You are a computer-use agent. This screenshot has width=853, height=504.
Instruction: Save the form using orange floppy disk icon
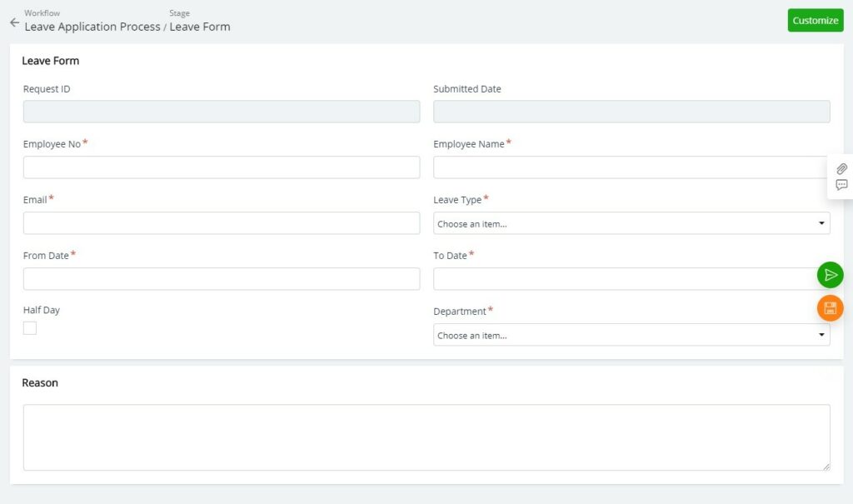pos(830,308)
